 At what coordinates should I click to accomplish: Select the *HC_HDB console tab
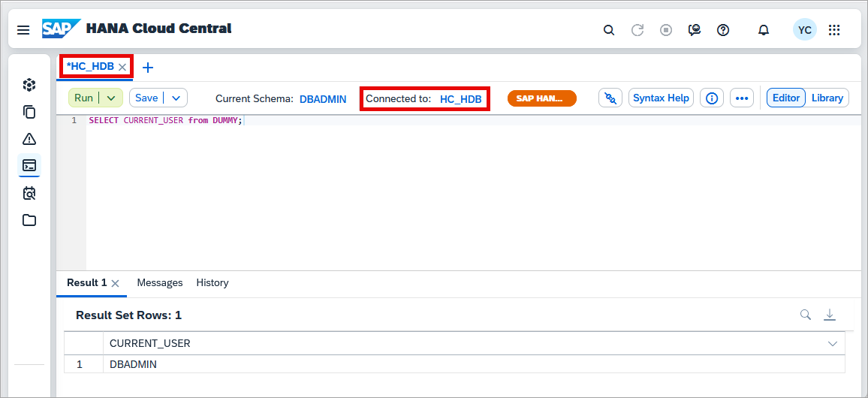pos(89,66)
